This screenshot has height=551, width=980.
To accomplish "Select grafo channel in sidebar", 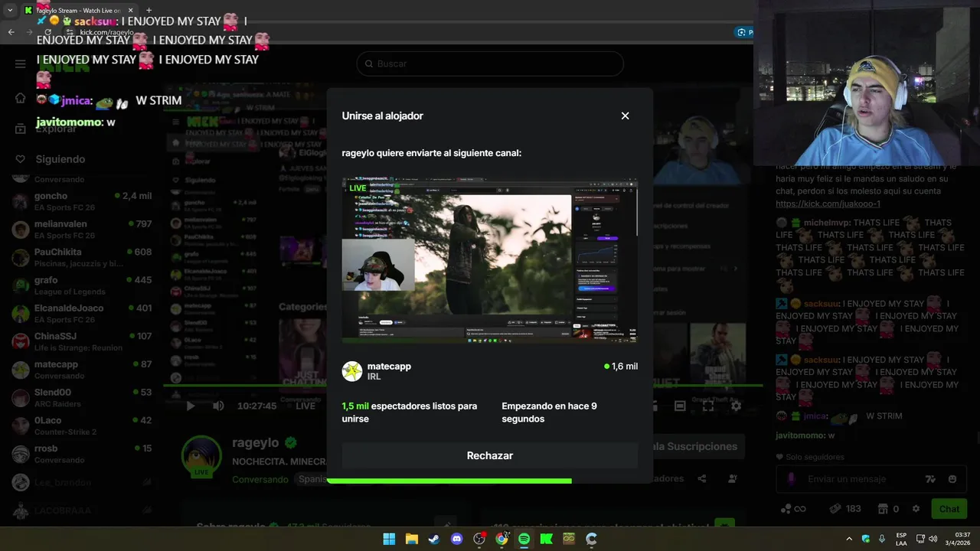I will [x=82, y=285].
